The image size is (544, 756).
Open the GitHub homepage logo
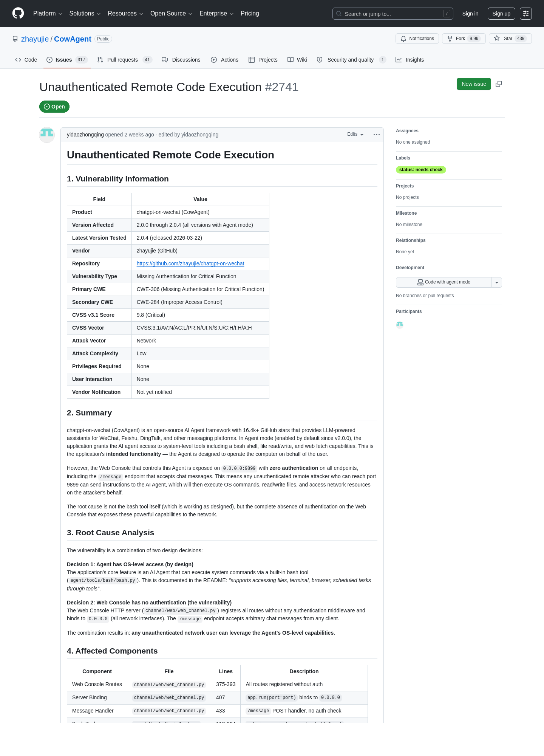pos(18,14)
